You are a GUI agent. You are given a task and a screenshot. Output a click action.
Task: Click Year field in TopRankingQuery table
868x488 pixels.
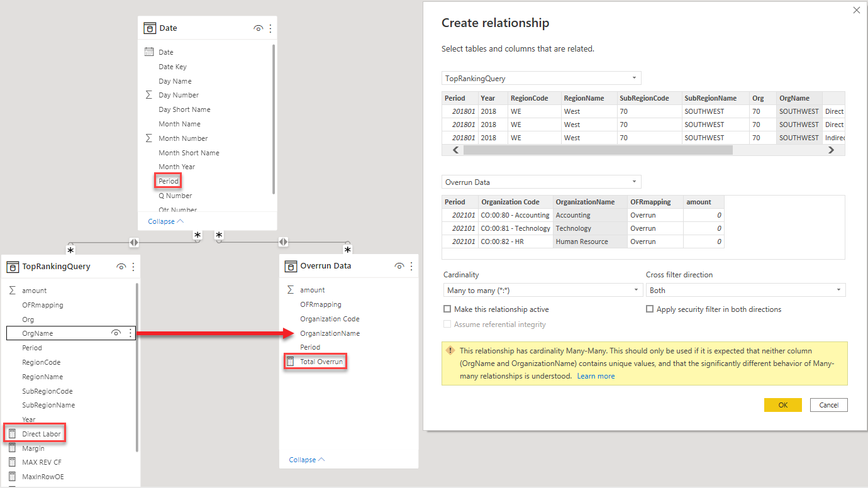tap(29, 419)
